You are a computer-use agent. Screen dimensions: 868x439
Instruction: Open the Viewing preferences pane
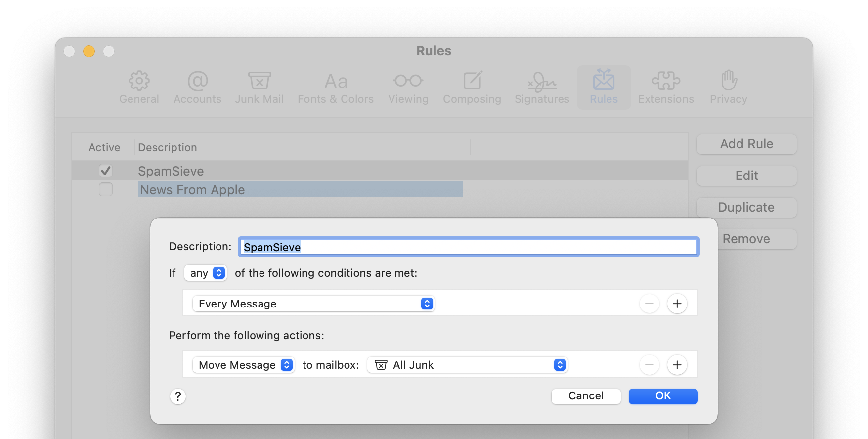click(408, 88)
